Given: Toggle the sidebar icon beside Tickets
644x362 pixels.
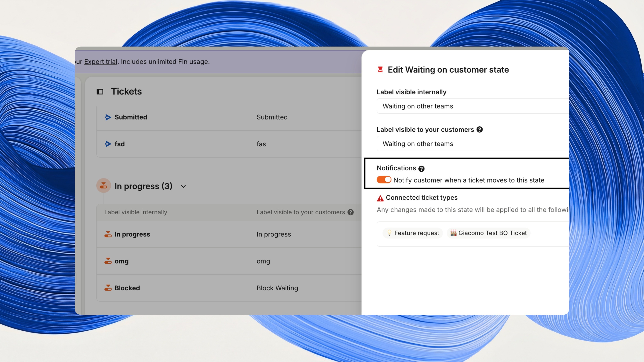Looking at the screenshot, I should 100,92.
